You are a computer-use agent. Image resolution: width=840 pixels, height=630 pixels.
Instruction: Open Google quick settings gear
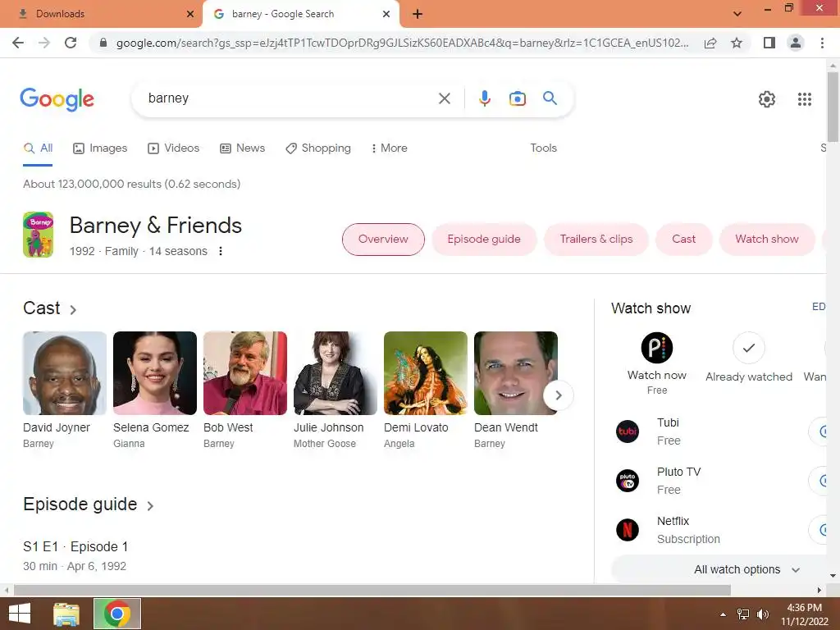(x=767, y=99)
